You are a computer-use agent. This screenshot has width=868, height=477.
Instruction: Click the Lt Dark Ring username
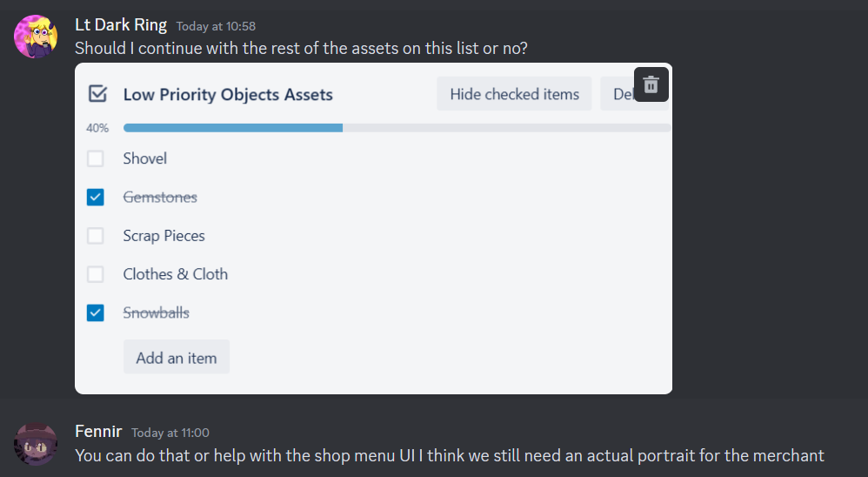(x=121, y=25)
